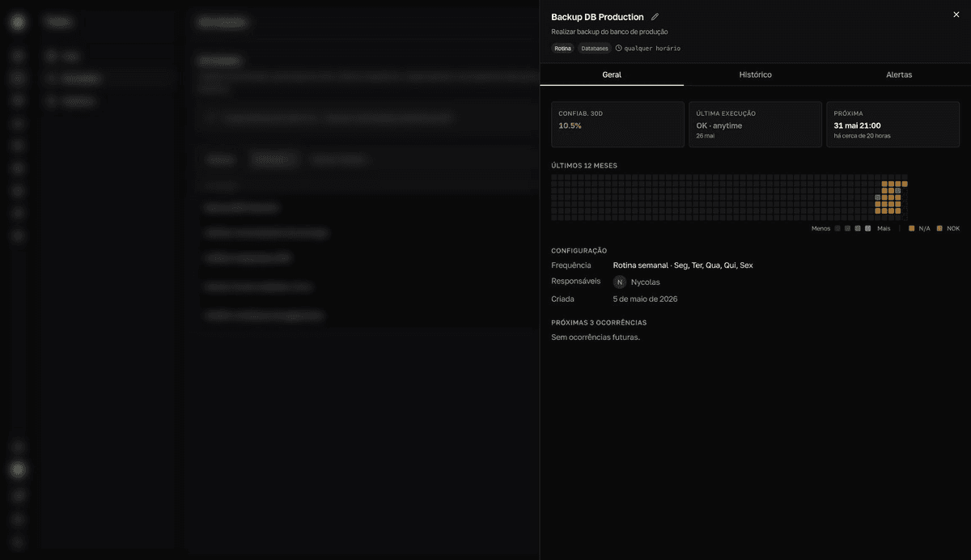Click the OK · anytime status text
The height and width of the screenshot is (560, 971).
click(719, 125)
